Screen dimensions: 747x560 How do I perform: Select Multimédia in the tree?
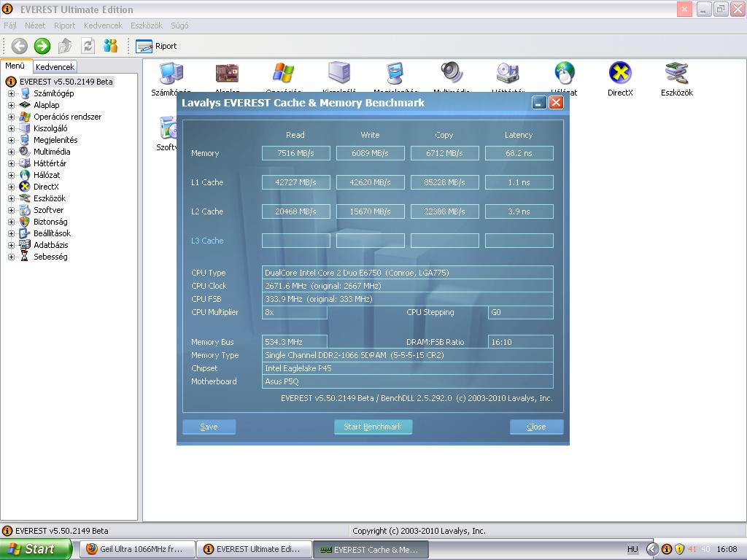[52, 152]
